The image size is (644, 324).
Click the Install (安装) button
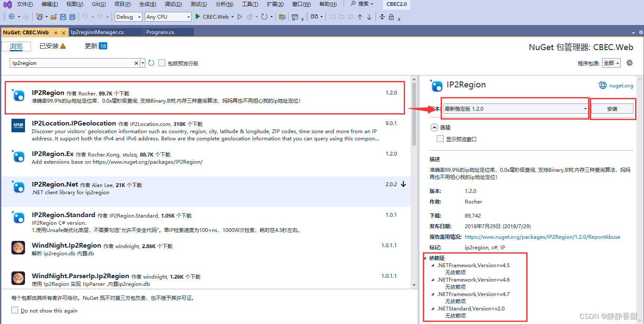pos(612,109)
